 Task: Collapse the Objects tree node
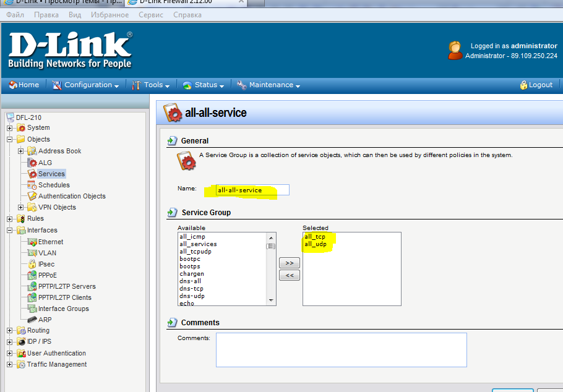10,140
